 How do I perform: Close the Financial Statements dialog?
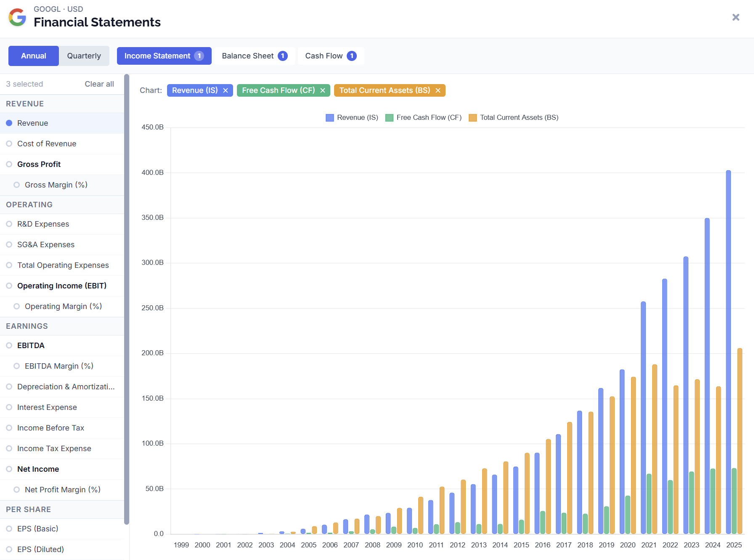click(x=736, y=17)
